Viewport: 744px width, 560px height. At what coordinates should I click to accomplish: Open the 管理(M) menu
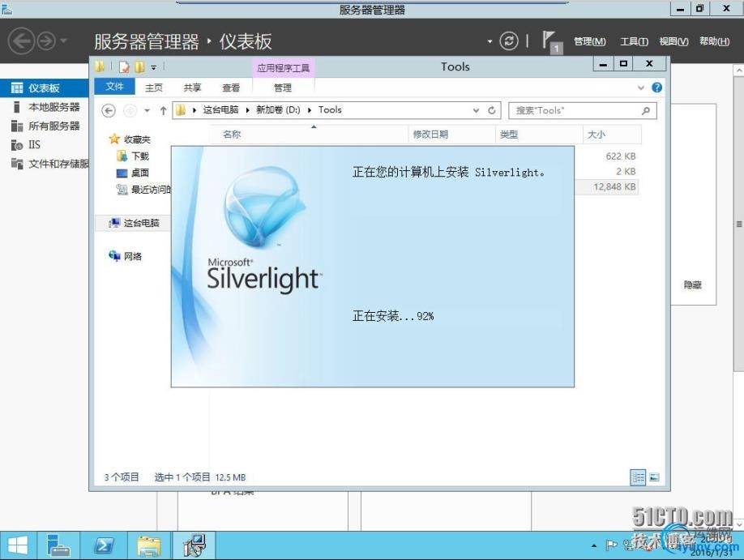pyautogui.click(x=590, y=42)
